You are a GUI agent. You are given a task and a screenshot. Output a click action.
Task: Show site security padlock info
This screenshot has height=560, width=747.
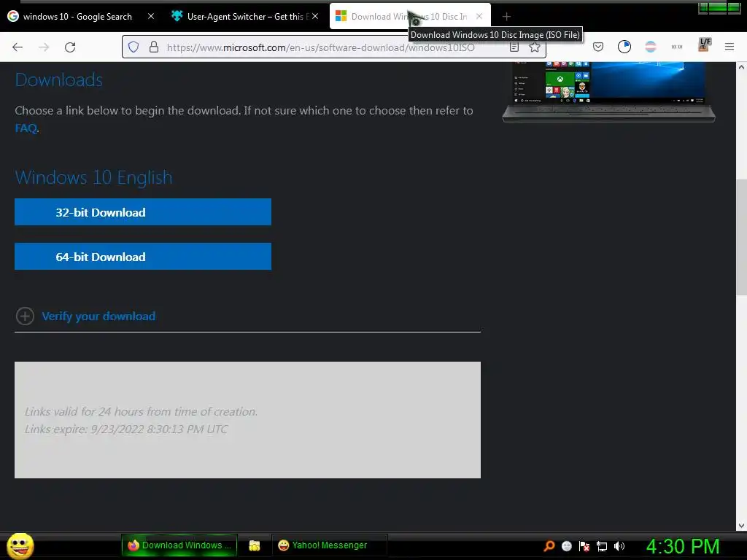[x=153, y=47]
